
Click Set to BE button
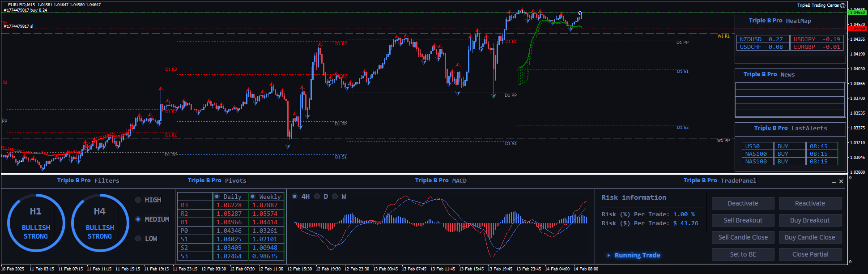743,254
